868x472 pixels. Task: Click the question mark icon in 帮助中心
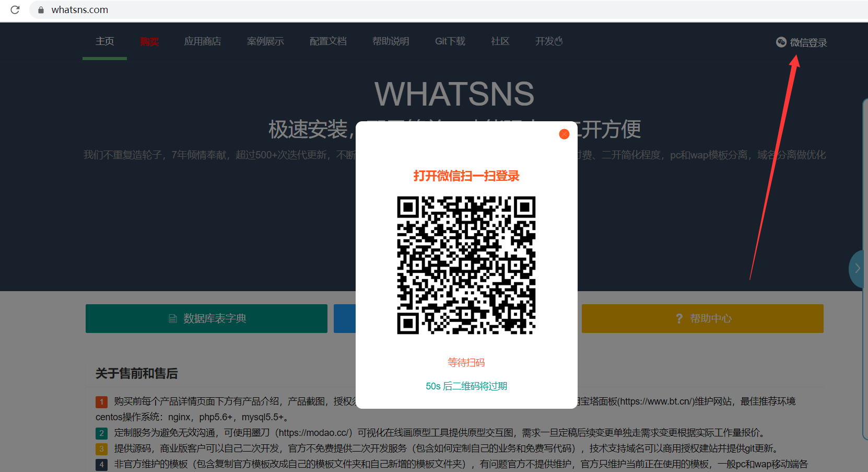(x=679, y=319)
